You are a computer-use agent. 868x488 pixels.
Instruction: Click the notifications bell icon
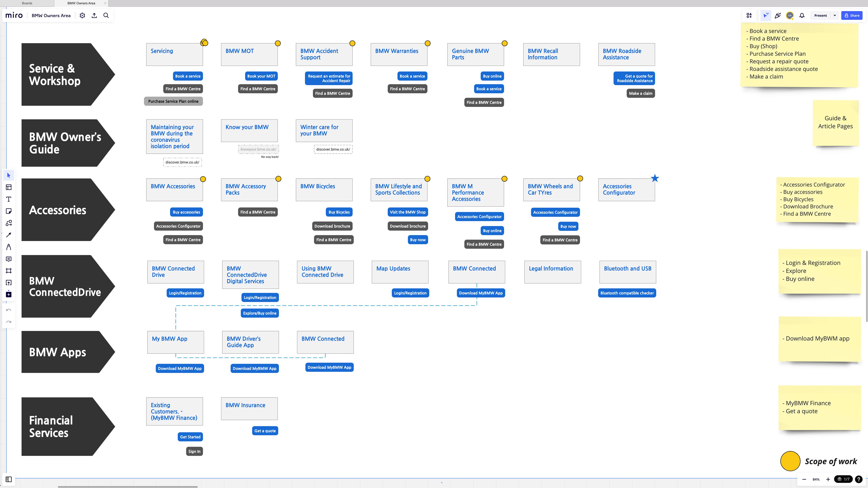pyautogui.click(x=802, y=16)
